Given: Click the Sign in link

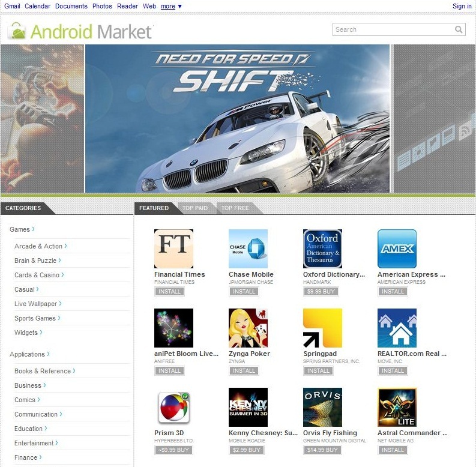Looking at the screenshot, I should (462, 6).
